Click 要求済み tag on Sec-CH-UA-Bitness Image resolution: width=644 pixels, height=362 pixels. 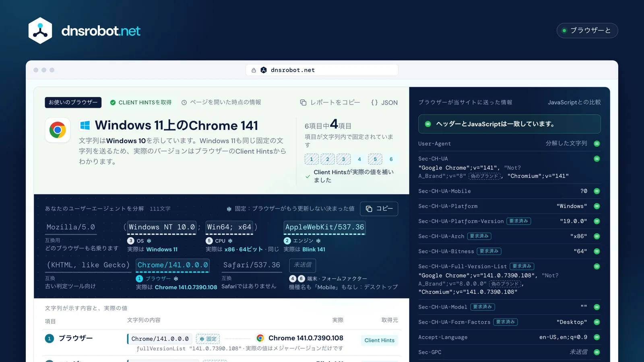[489, 251]
